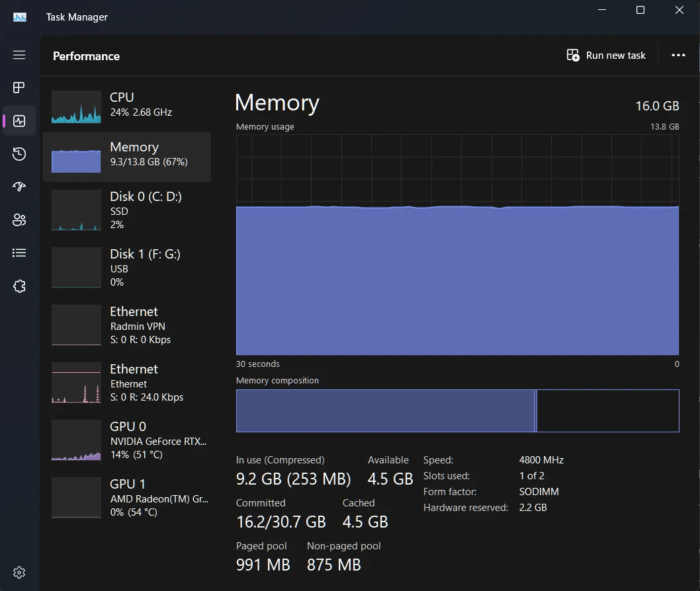Click the Memory usage graph
The image size is (700, 591).
458,245
